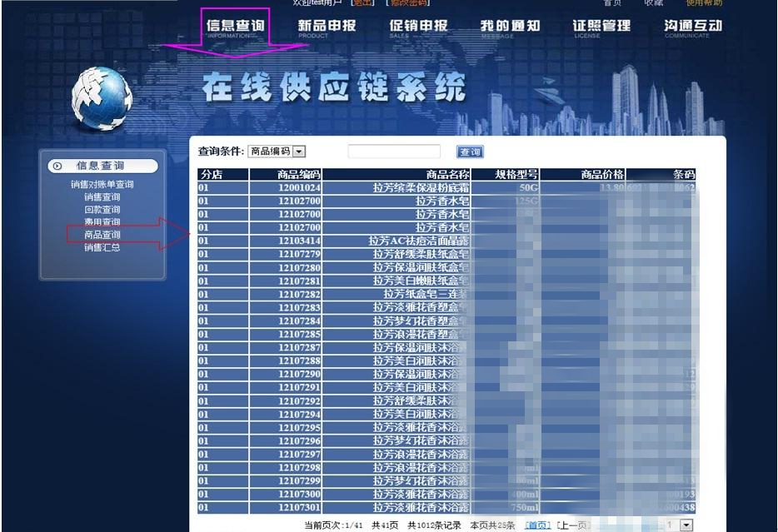The image size is (778, 532).
Task: Click the circle icon beside 信息查询 sidebar header
Action: click(57, 167)
